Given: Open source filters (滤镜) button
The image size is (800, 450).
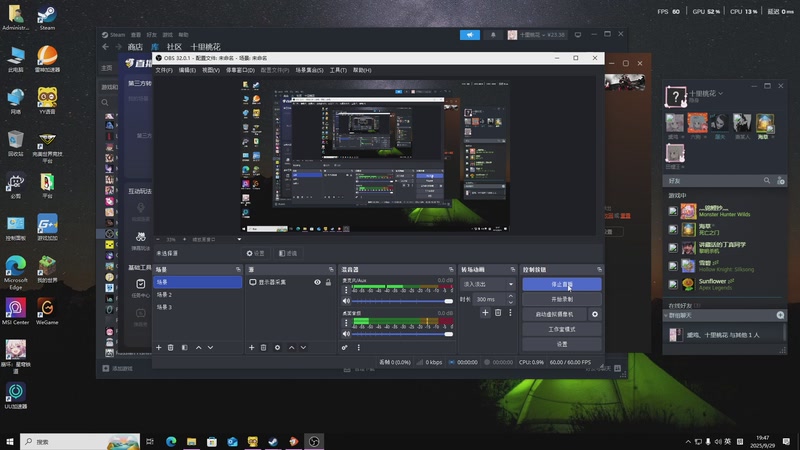Looking at the screenshot, I should pyautogui.click(x=288, y=253).
